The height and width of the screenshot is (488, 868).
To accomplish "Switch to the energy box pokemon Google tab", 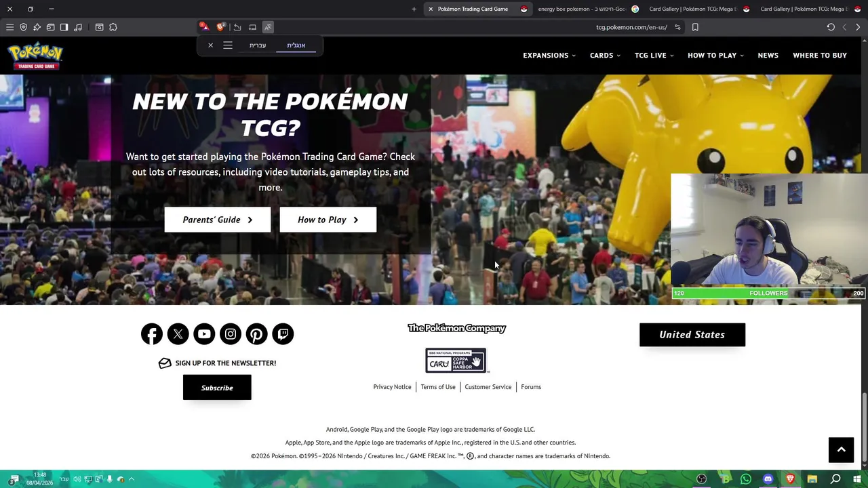I will pyautogui.click(x=587, y=9).
